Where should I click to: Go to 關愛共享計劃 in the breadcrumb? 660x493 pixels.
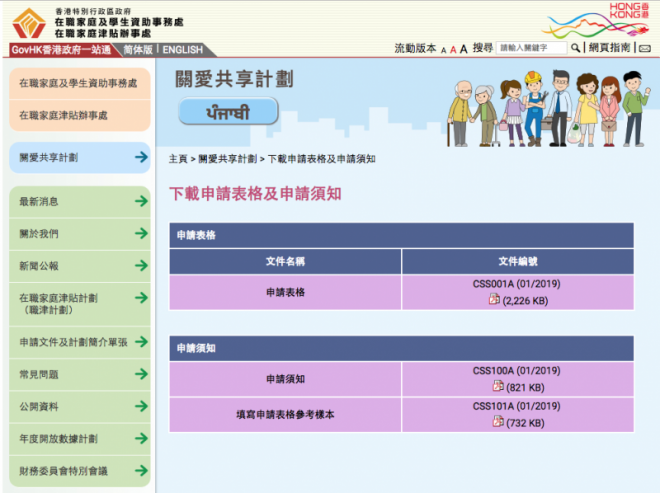227,159
